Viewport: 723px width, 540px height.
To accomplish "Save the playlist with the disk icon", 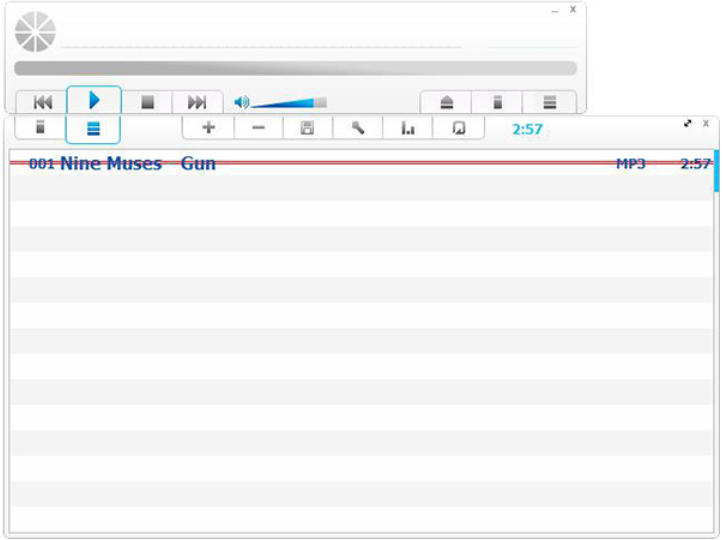I will pyautogui.click(x=308, y=128).
